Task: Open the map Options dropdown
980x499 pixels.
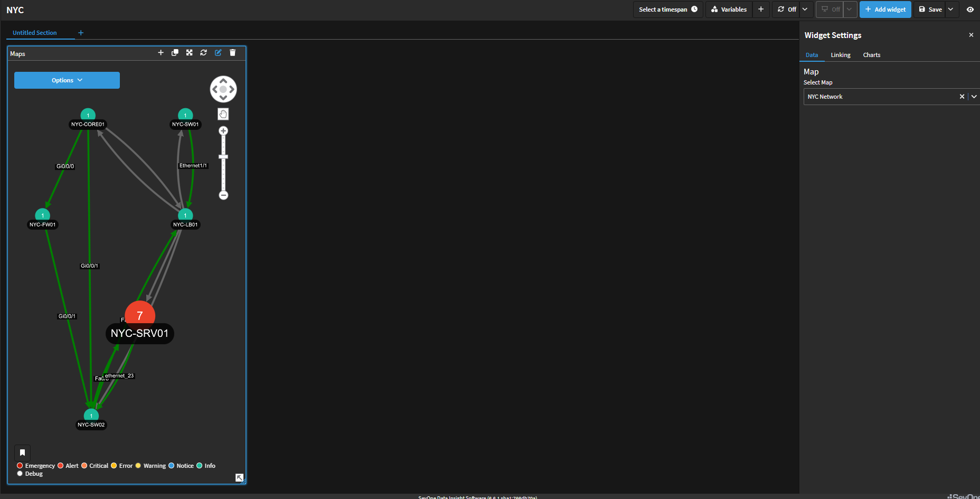Action: coord(67,80)
